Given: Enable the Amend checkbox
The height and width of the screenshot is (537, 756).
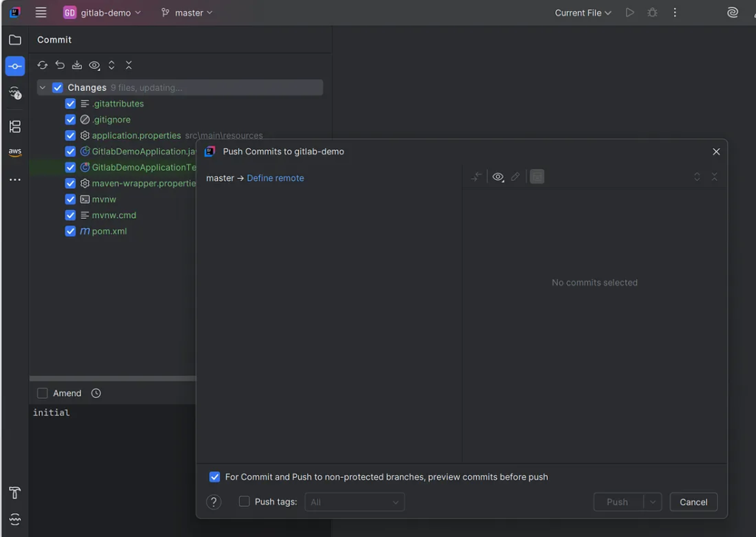Looking at the screenshot, I should 43,394.
